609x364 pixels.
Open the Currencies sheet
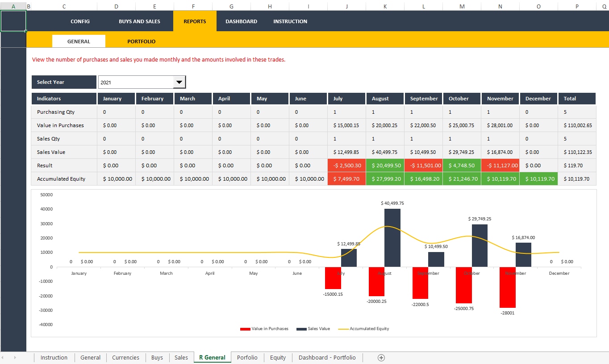[125, 357]
